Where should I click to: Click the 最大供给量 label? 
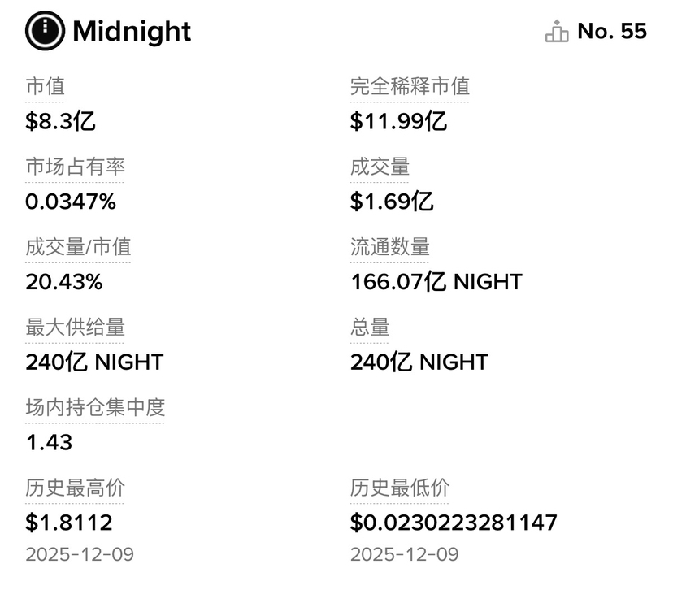pos(75,328)
